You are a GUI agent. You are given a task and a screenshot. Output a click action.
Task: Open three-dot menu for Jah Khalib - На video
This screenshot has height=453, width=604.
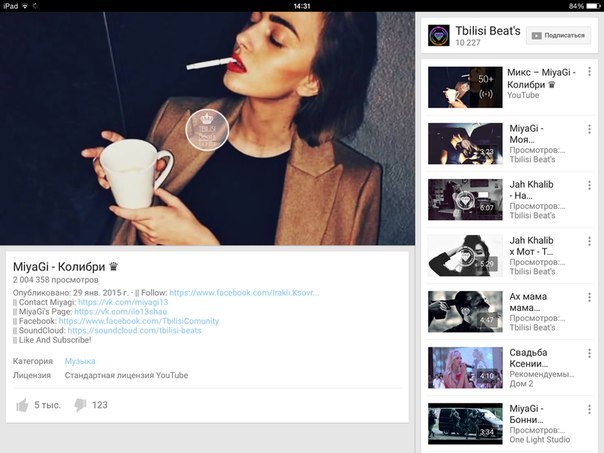tap(590, 184)
